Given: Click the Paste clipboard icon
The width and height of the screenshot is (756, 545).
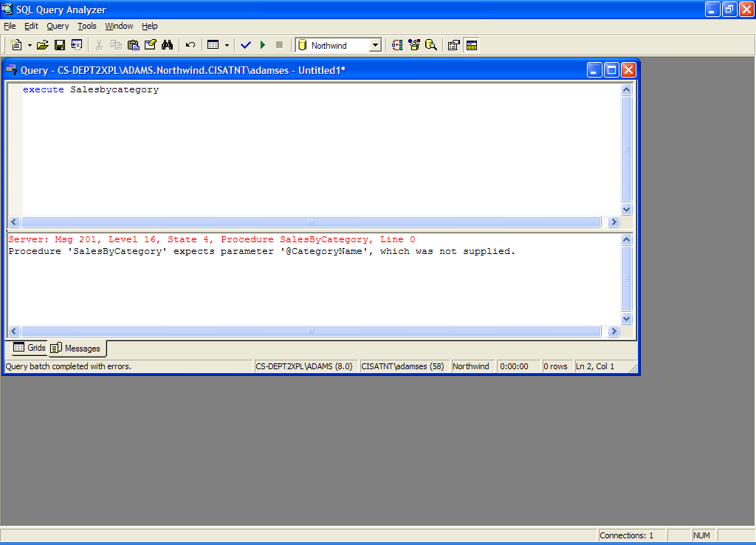Looking at the screenshot, I should coord(133,45).
